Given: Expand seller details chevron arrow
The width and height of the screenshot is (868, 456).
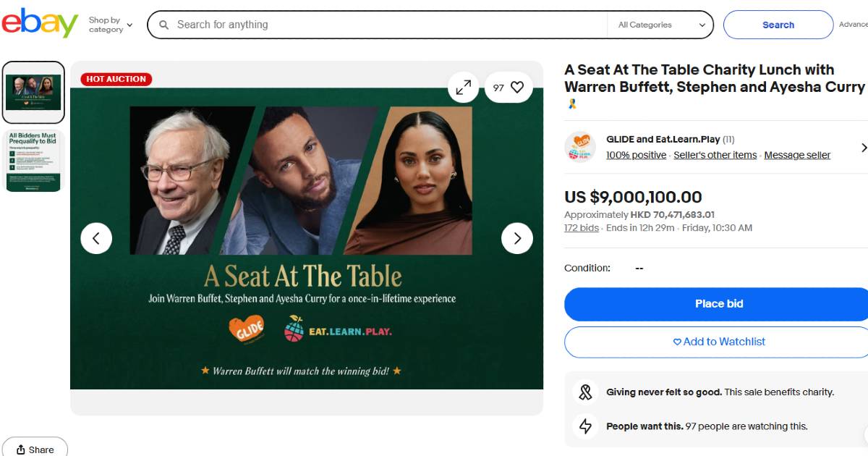Looking at the screenshot, I should (x=863, y=148).
